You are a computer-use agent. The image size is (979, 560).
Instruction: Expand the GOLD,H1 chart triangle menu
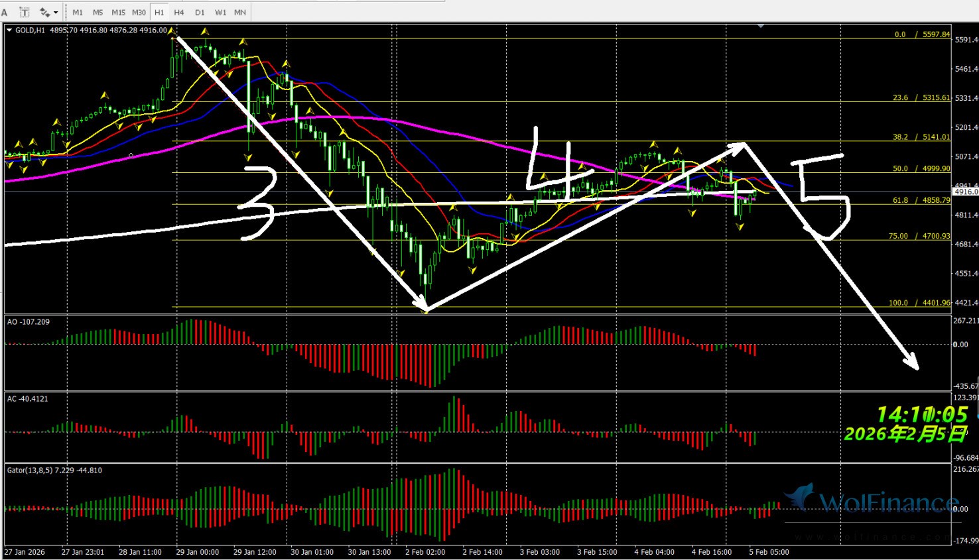point(9,30)
